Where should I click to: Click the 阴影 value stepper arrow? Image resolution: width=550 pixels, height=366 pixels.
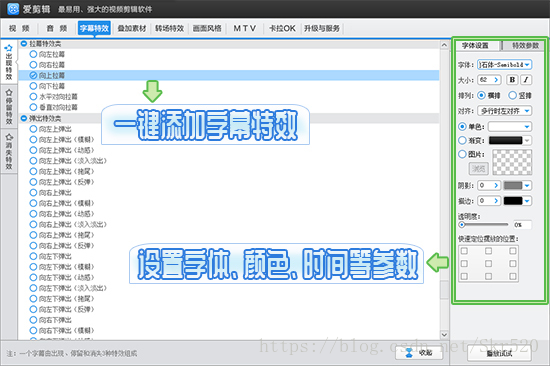click(x=496, y=185)
